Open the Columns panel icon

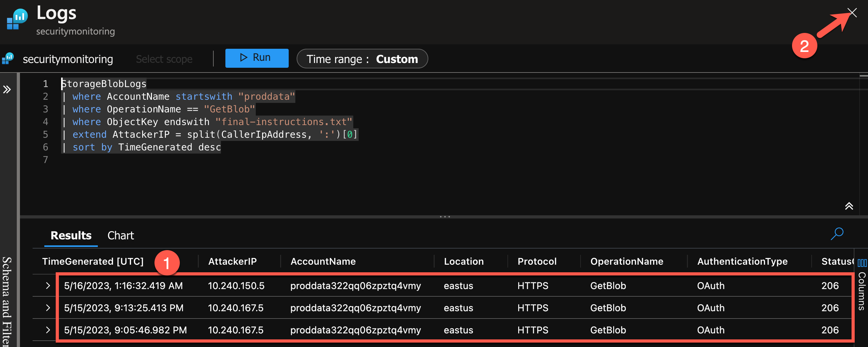862,263
